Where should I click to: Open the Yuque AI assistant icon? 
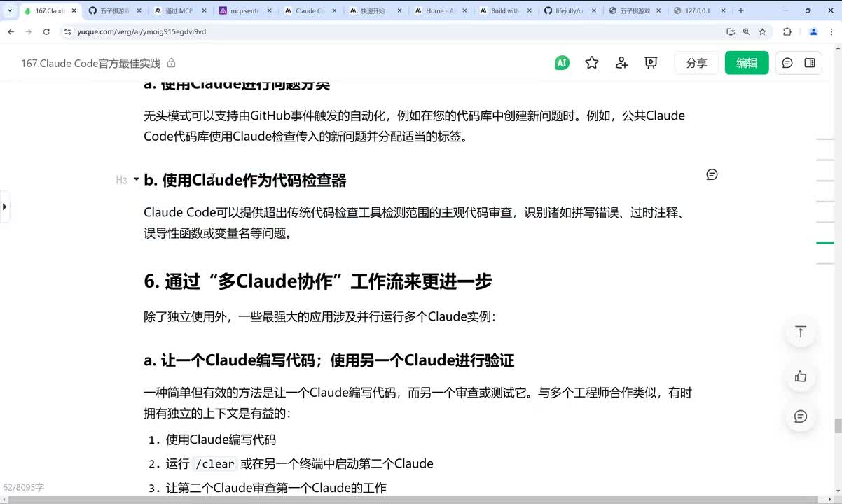pos(561,63)
